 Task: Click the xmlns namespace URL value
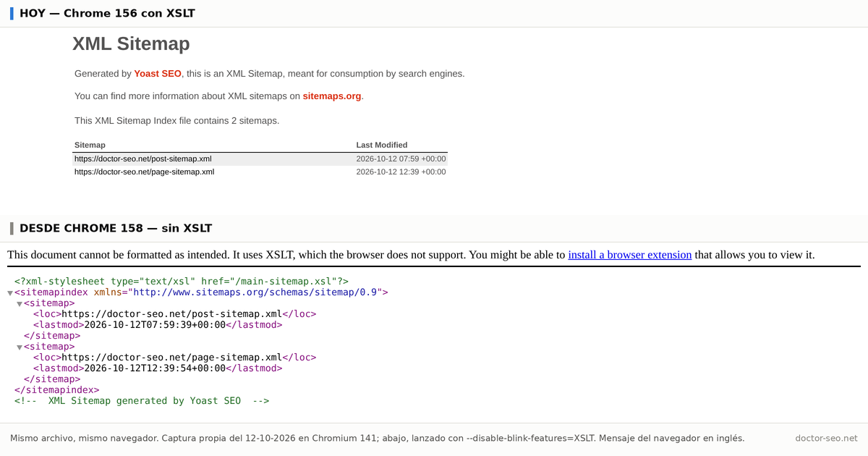coord(255,292)
